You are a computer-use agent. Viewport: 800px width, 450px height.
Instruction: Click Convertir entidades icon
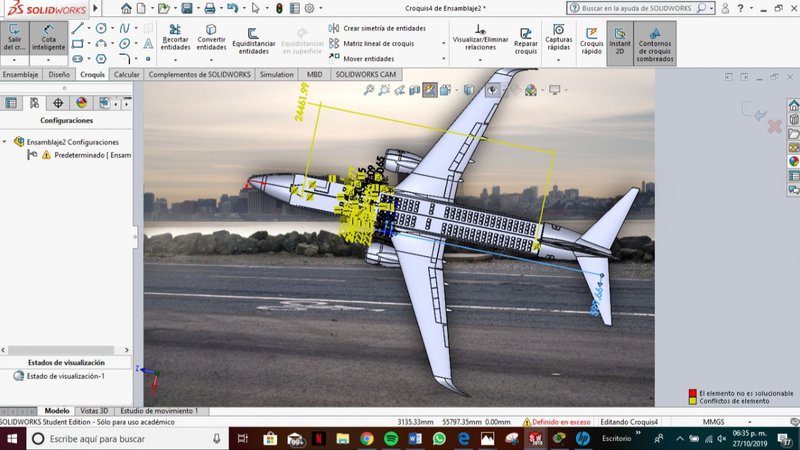pos(211,38)
